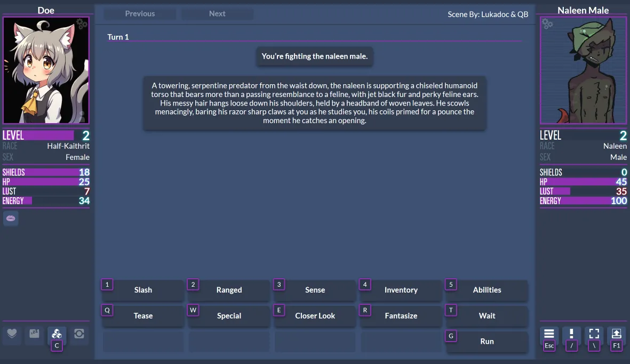630x364 pixels.
Task: Click the circular target icon at bottom left
Action: pyautogui.click(x=79, y=334)
